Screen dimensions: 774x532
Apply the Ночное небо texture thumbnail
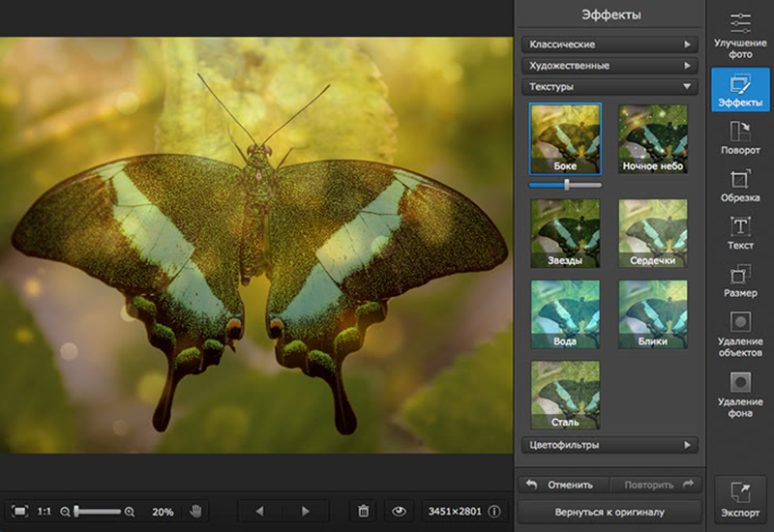pos(653,137)
